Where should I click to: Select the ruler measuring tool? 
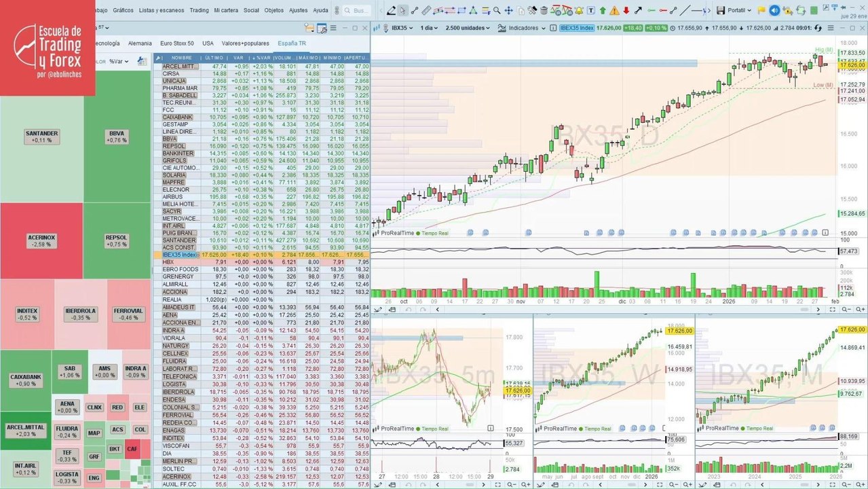(x=427, y=10)
